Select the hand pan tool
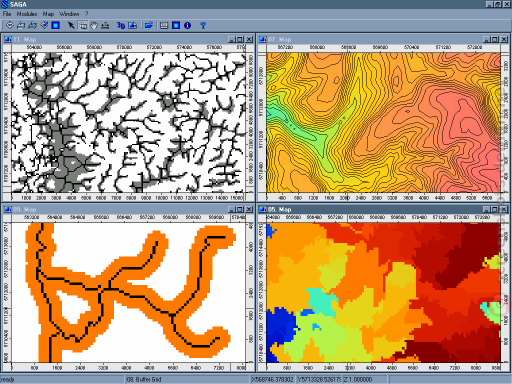The height and width of the screenshot is (384, 512). (94, 25)
